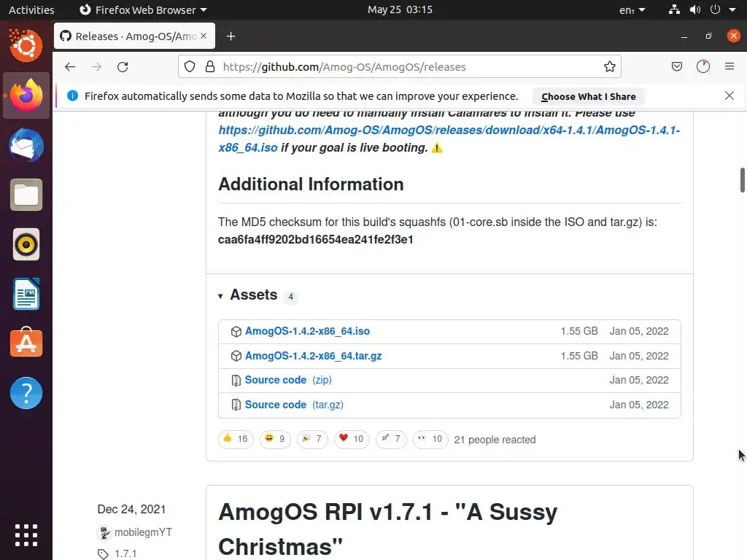
Task: Open the Firefox hamburger menu
Action: pyautogui.click(x=729, y=66)
